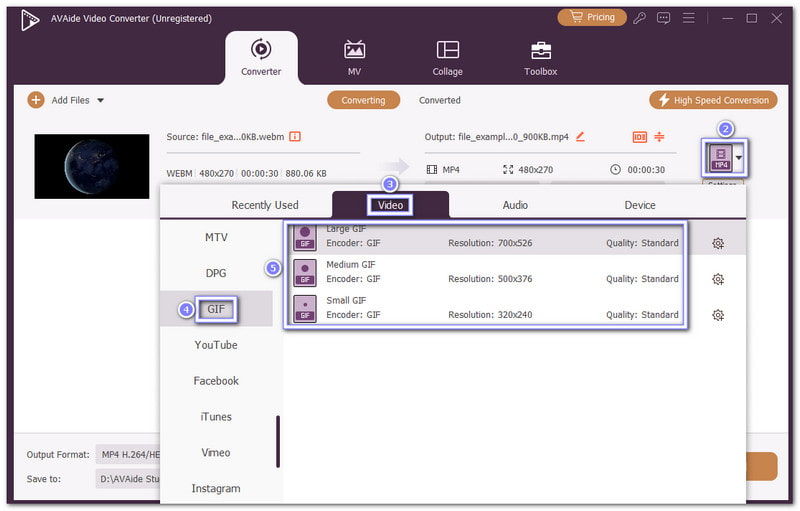Choose YouTube in the format list
This screenshot has height=511, width=800.
(x=216, y=345)
